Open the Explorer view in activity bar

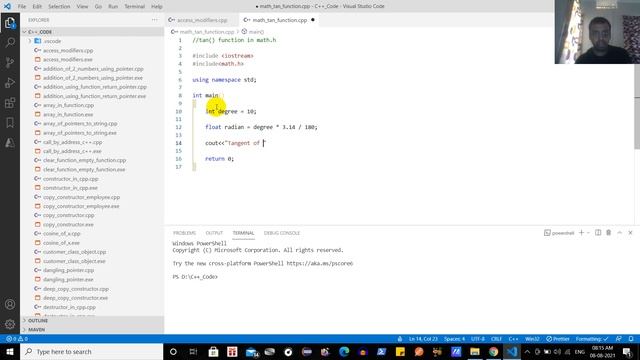tap(10, 23)
